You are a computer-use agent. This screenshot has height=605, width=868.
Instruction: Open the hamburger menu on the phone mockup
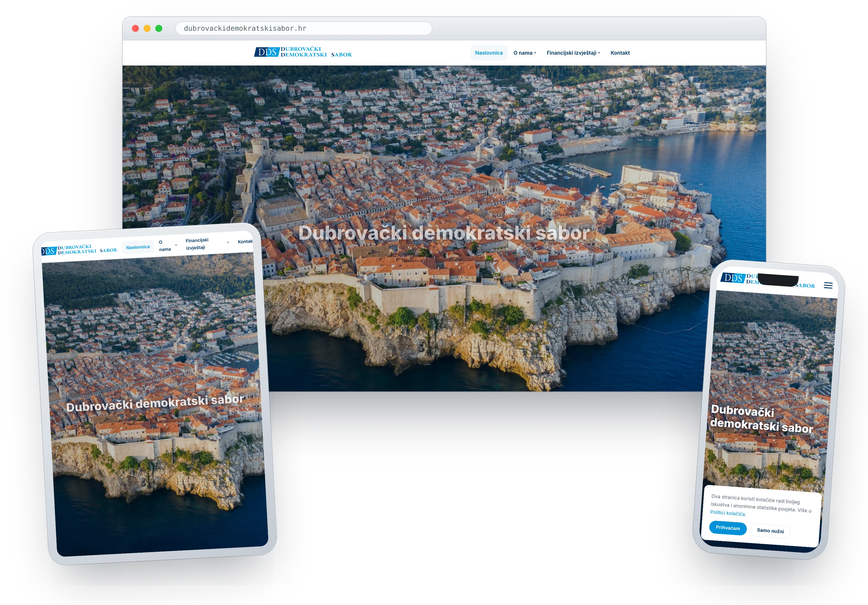pyautogui.click(x=828, y=286)
